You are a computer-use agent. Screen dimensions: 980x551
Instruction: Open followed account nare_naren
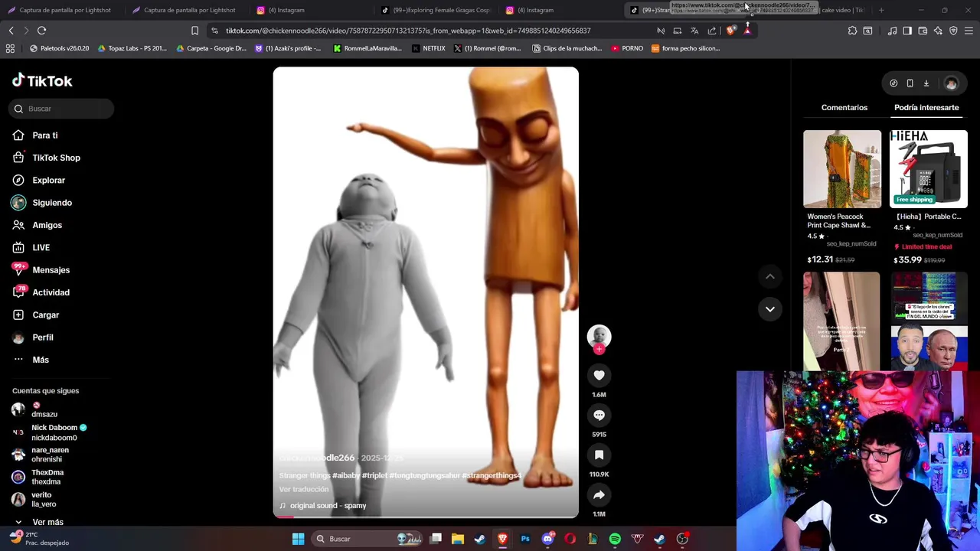point(50,455)
